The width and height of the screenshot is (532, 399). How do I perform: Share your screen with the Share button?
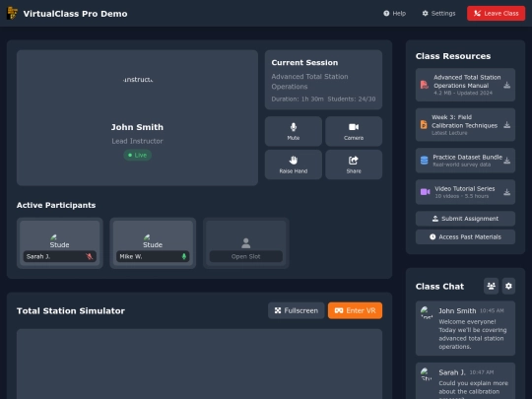[354, 165]
